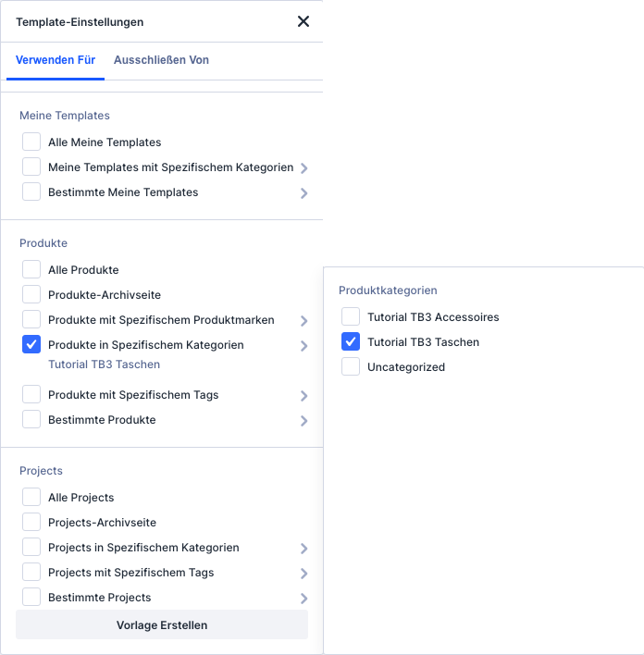Click the selected Tutorial TB3 Taschen blue label
The height and width of the screenshot is (655, 644).
pyautogui.click(x=104, y=365)
